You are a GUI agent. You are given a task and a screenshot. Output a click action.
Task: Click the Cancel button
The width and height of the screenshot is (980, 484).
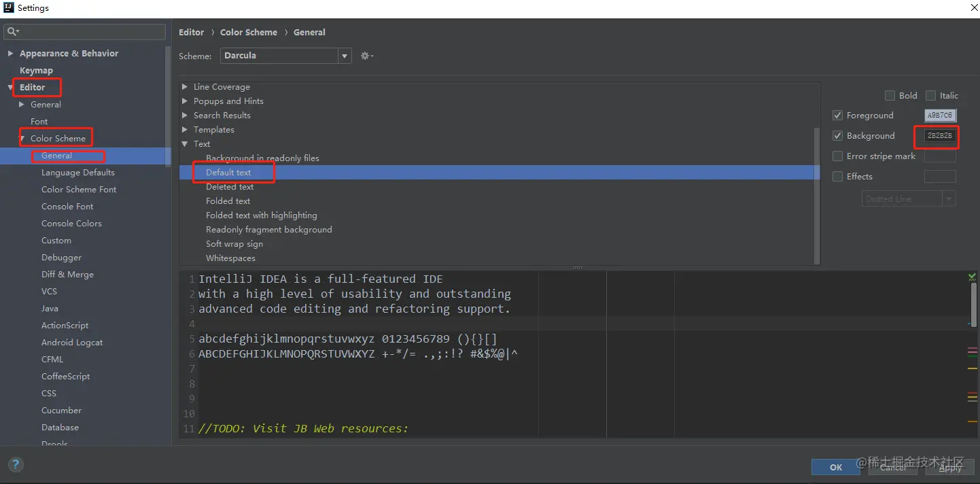893,467
